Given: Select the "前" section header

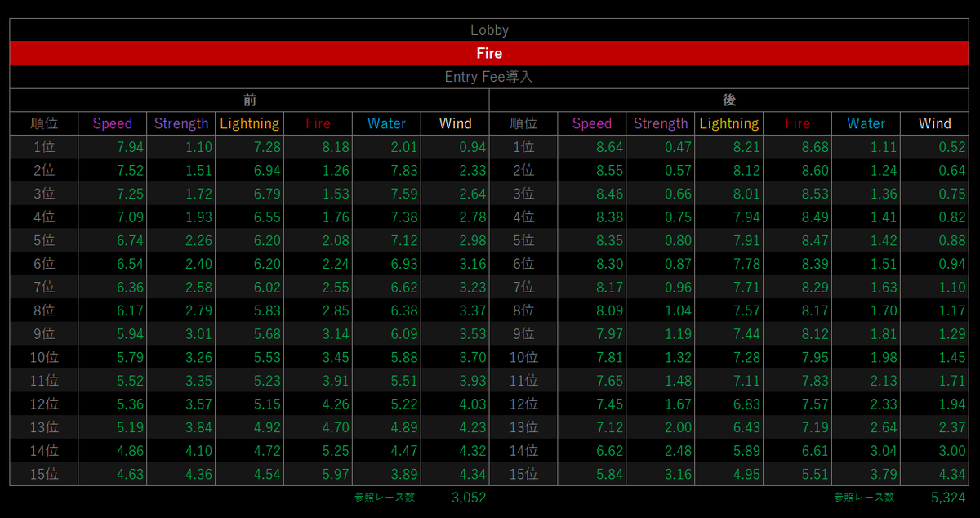Looking at the screenshot, I should (249, 100).
